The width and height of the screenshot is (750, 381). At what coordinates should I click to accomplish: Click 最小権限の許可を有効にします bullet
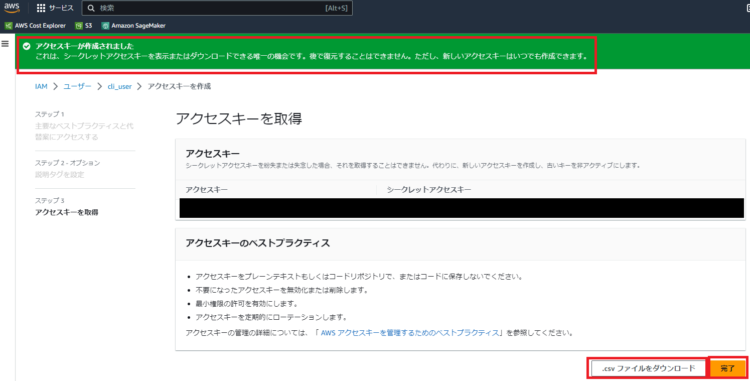click(247, 304)
